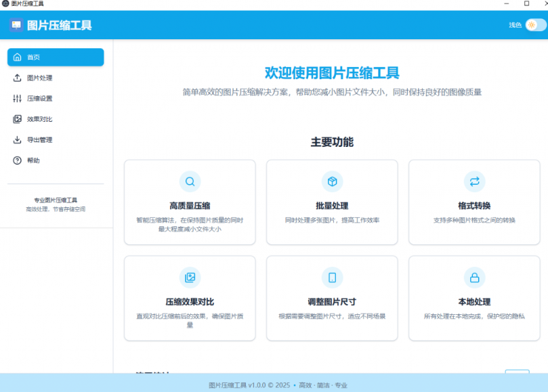Click the swap-arrows icon on the 格式转换 card
This screenshot has height=392, width=548.
point(473,181)
